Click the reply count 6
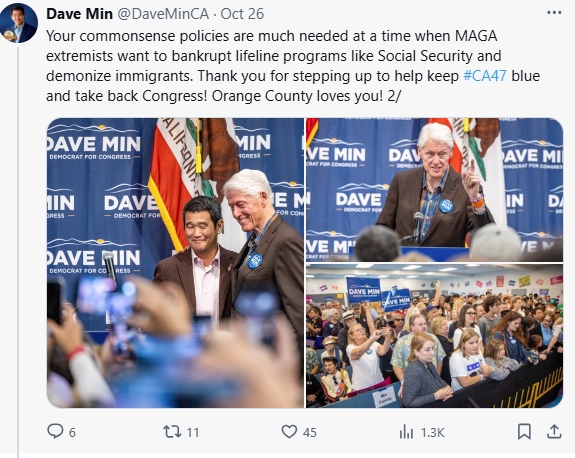This screenshot has width=575, height=458. [x=72, y=433]
